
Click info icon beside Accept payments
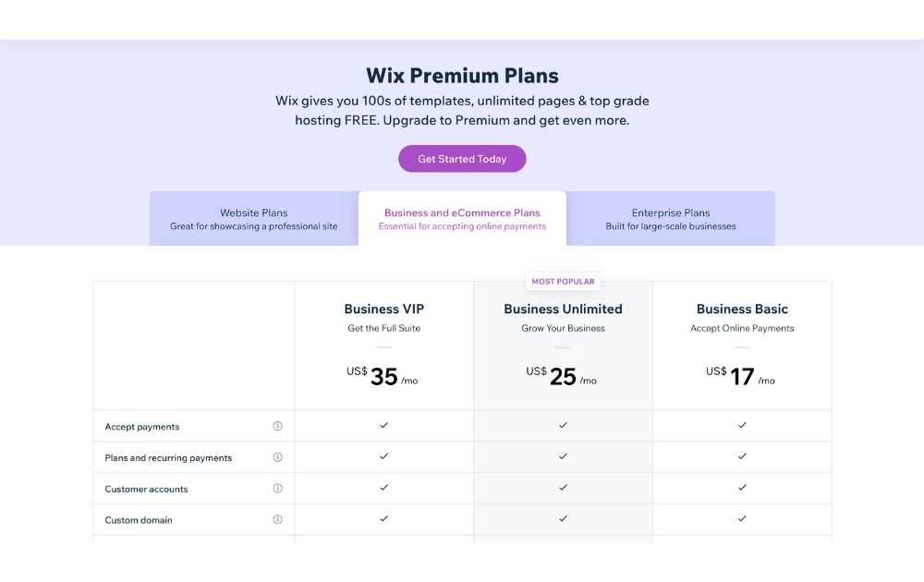277,426
